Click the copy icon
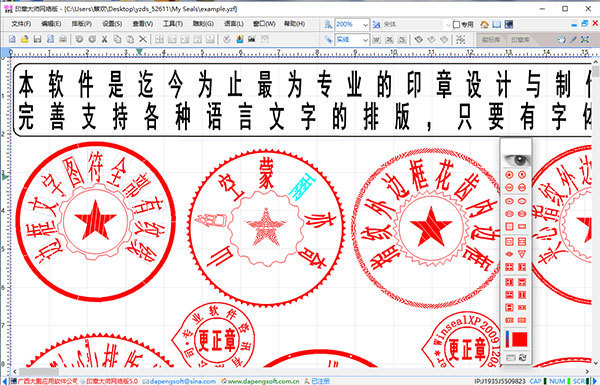The image size is (600, 385). [117, 39]
